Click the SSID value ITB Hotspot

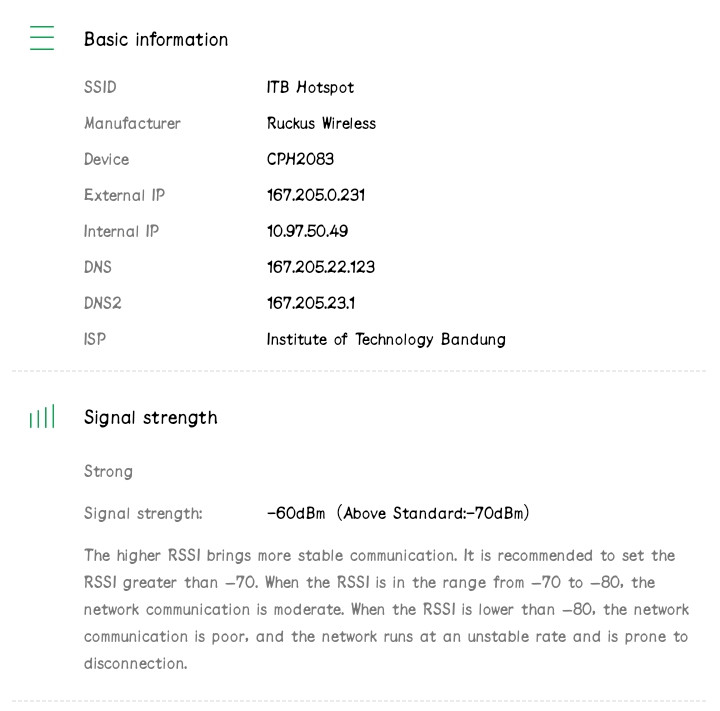pyautogui.click(x=310, y=88)
